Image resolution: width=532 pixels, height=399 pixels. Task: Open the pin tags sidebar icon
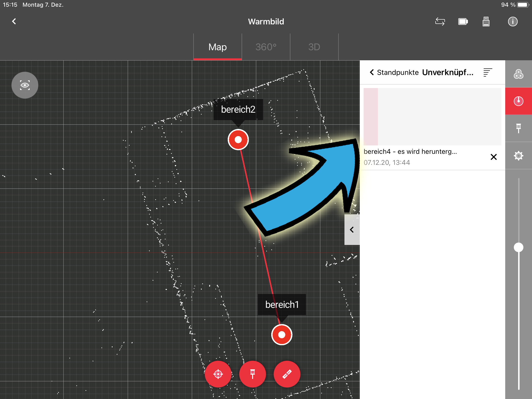tap(519, 128)
